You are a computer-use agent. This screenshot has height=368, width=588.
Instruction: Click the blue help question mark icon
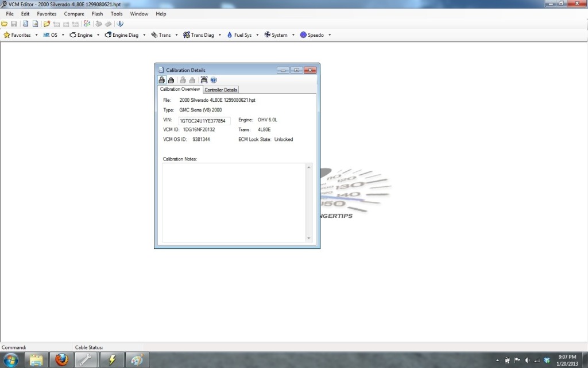[x=214, y=80]
